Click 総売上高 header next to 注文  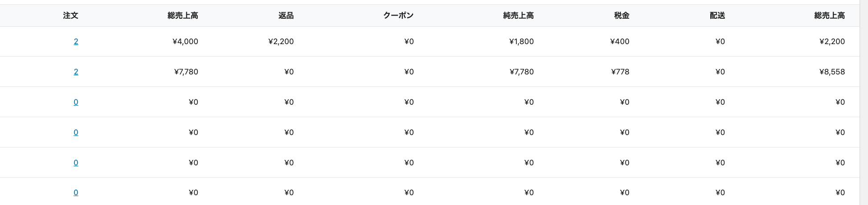click(x=183, y=16)
